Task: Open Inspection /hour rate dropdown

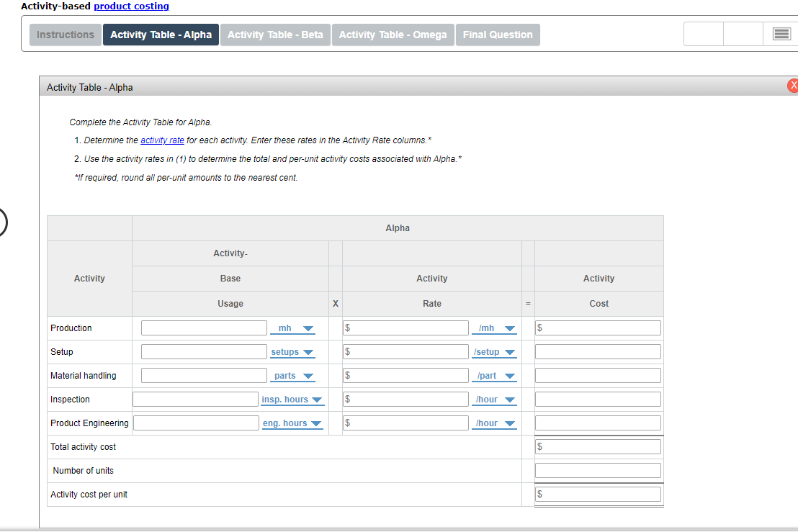Action: 494,400
